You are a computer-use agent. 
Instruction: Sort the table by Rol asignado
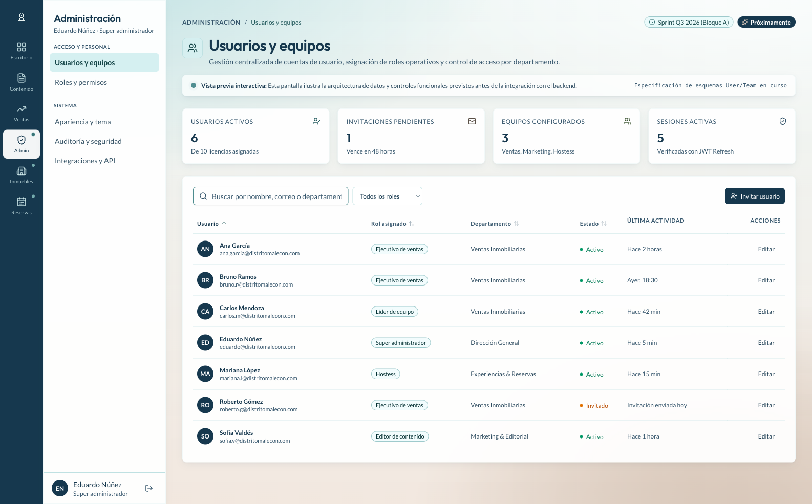pyautogui.click(x=393, y=224)
